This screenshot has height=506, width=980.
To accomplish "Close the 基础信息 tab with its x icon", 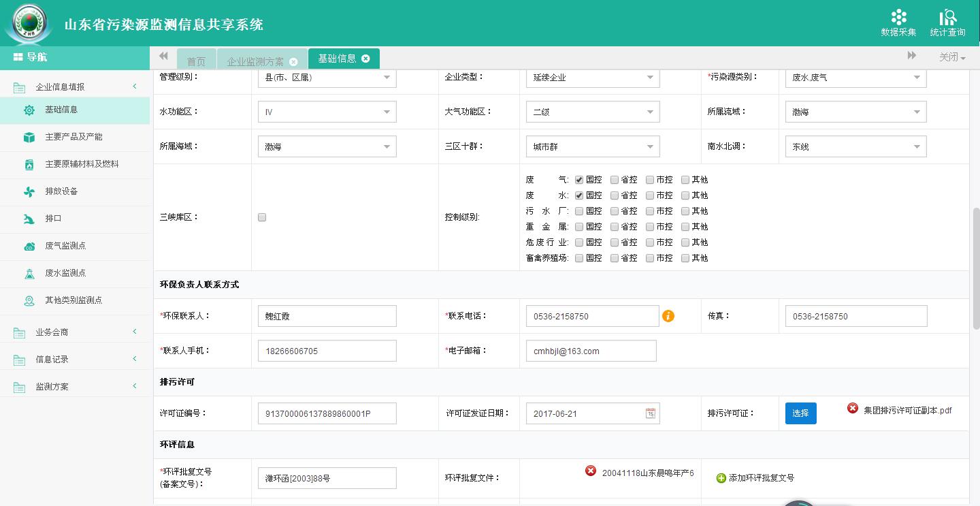I will [x=365, y=59].
